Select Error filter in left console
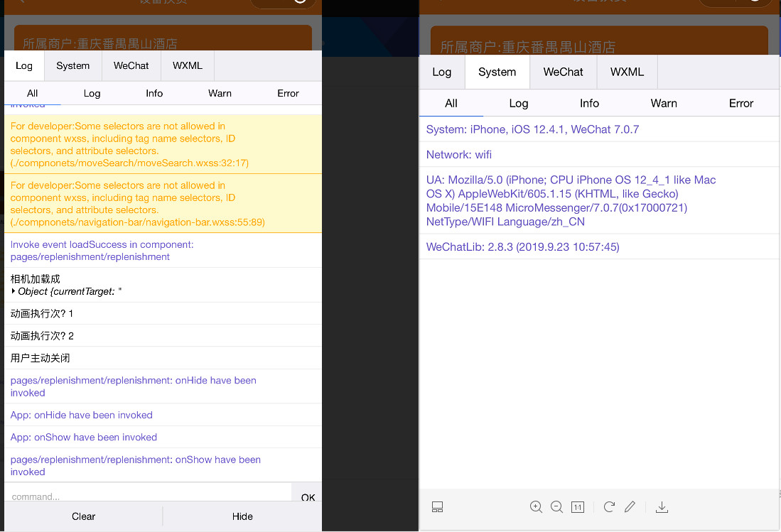 pyautogui.click(x=288, y=93)
